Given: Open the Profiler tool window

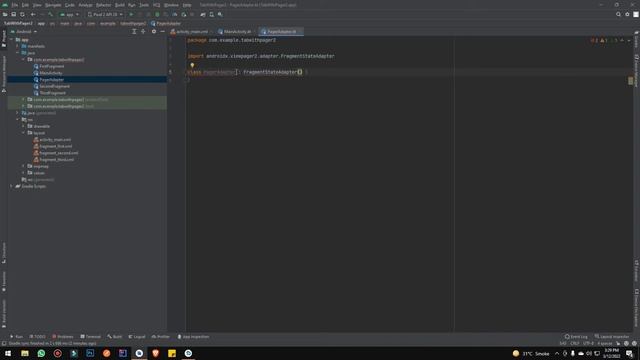Looking at the screenshot, I should (x=160, y=337).
